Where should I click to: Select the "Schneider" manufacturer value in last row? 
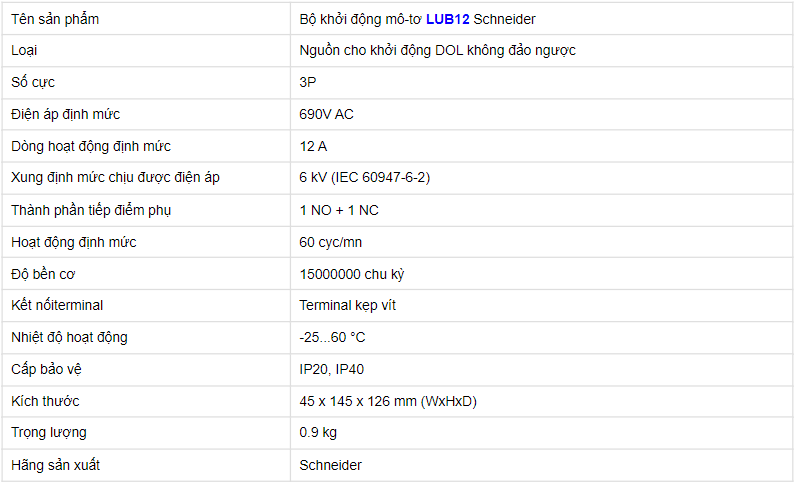tap(330, 465)
